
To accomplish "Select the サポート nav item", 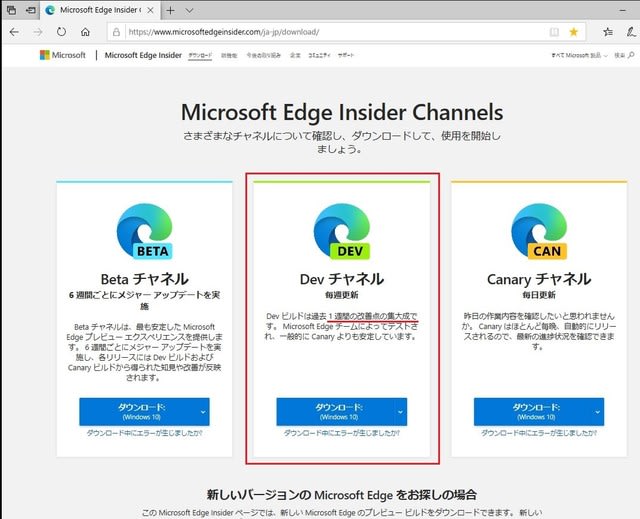I will 346,55.
